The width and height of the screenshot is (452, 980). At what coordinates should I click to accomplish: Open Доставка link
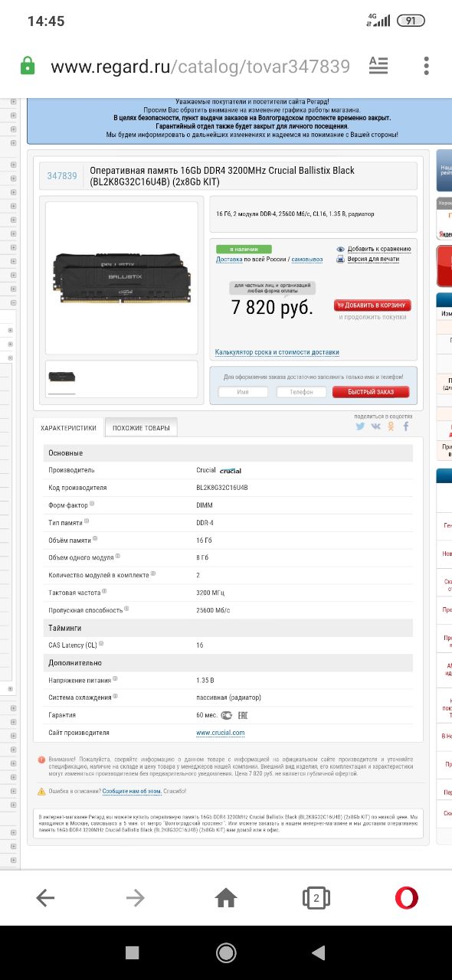(x=229, y=259)
